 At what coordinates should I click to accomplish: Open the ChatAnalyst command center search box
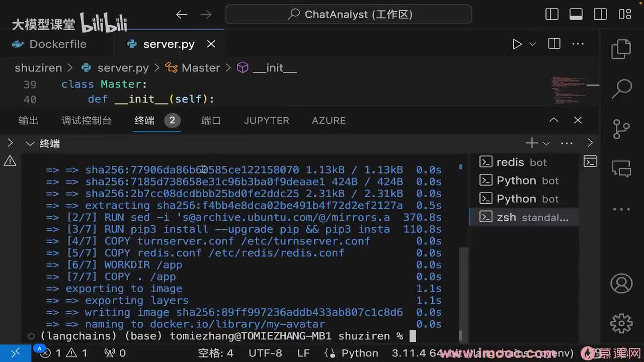(349, 14)
